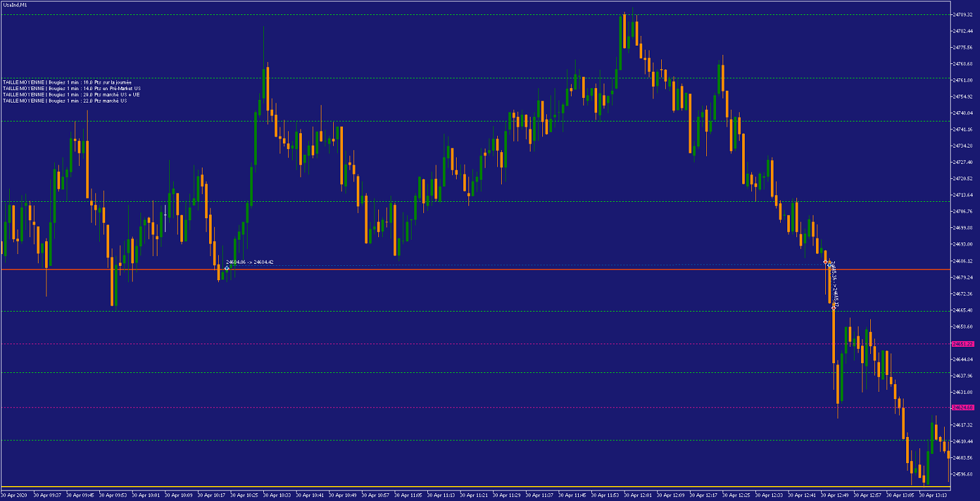The width and height of the screenshot is (980, 501).
Task: Select the '10.0 Pts sur la journée' text line
Action: [x=67, y=82]
